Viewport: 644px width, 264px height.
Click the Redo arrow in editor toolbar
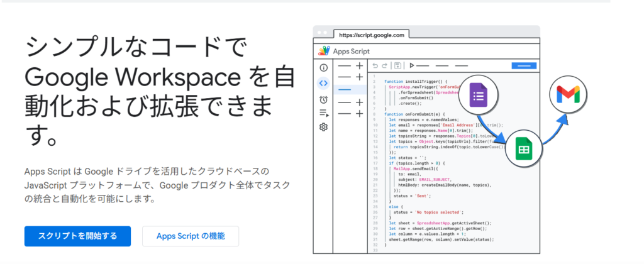385,65
